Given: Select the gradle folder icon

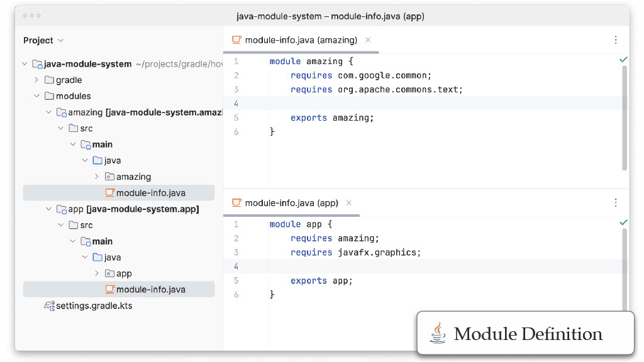Looking at the screenshot, I should click(x=49, y=80).
